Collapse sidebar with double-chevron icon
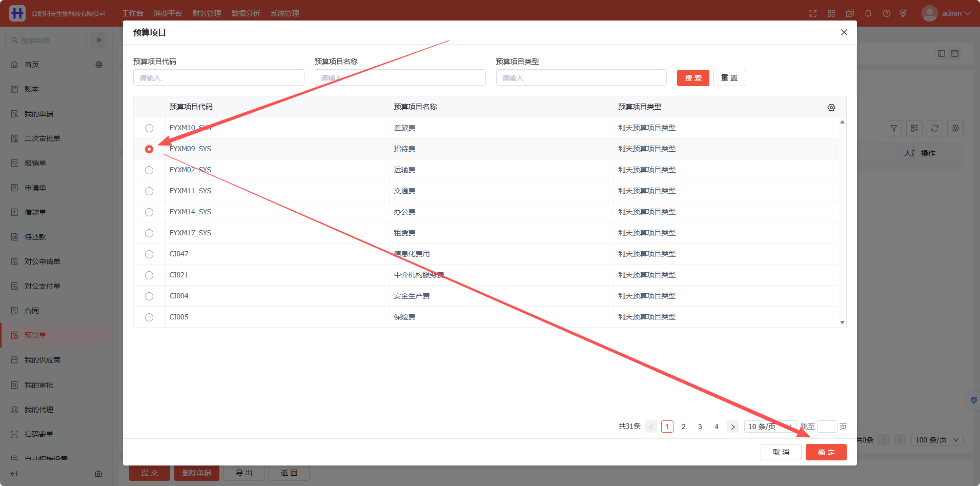The width and height of the screenshot is (980, 486). pyautogui.click(x=99, y=40)
